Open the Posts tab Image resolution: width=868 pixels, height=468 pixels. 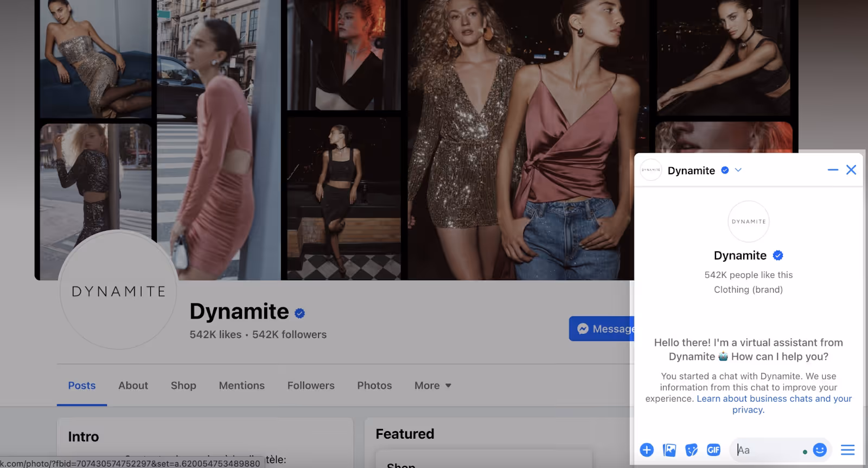point(82,385)
